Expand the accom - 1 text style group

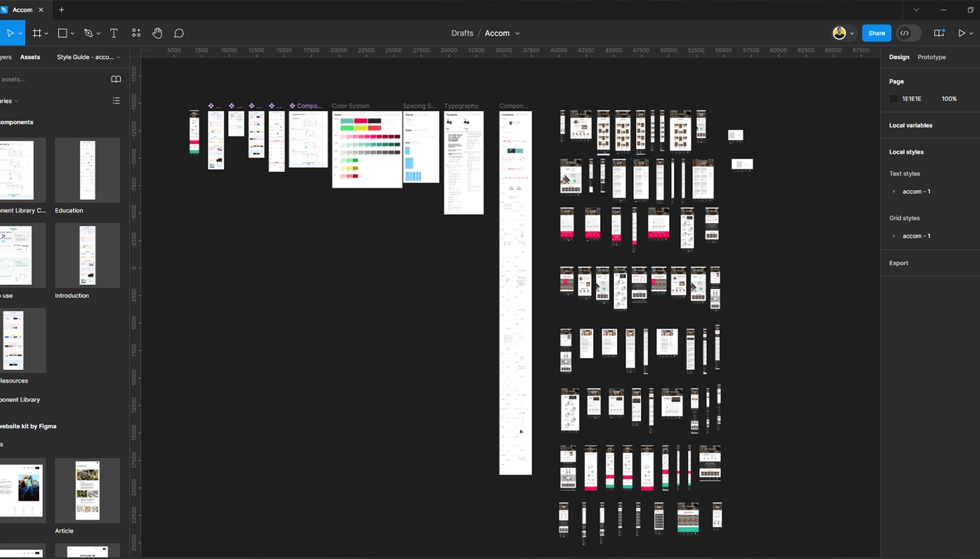894,192
